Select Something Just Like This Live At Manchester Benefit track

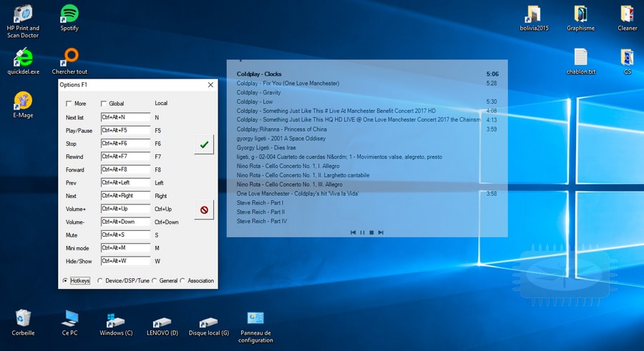[x=336, y=111]
